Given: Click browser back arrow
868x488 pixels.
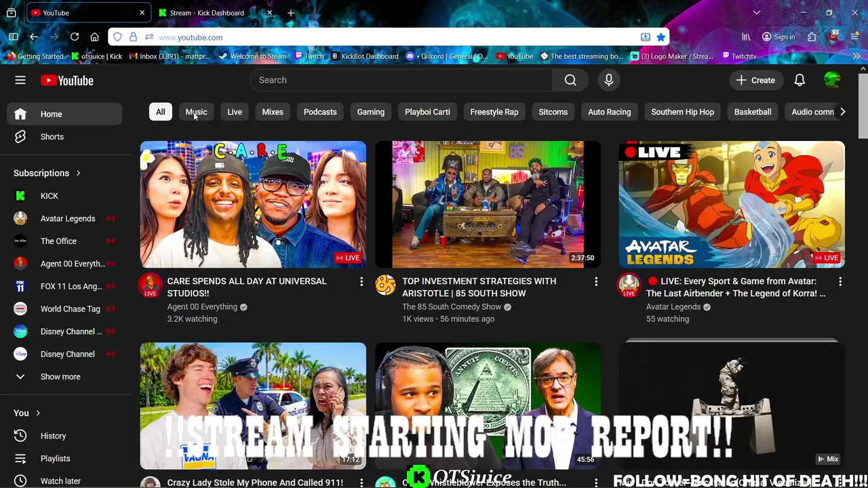Looking at the screenshot, I should coord(33,37).
